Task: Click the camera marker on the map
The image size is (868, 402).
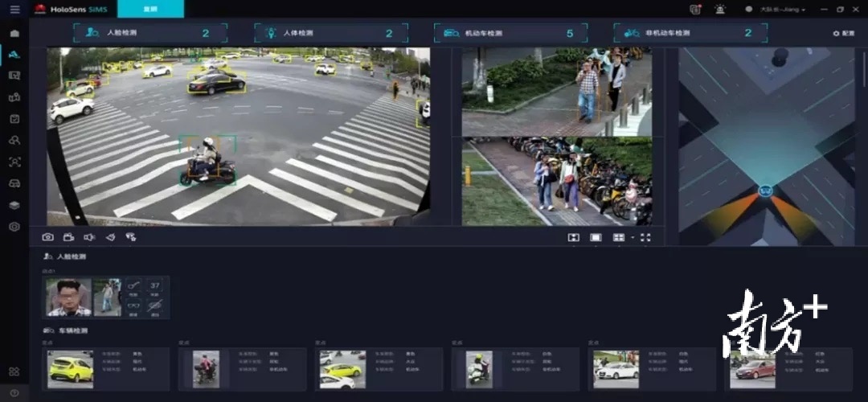Action: coord(764,191)
